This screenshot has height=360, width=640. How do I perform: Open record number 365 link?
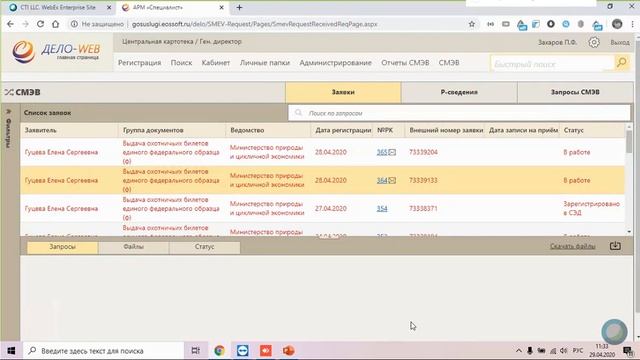382,152
